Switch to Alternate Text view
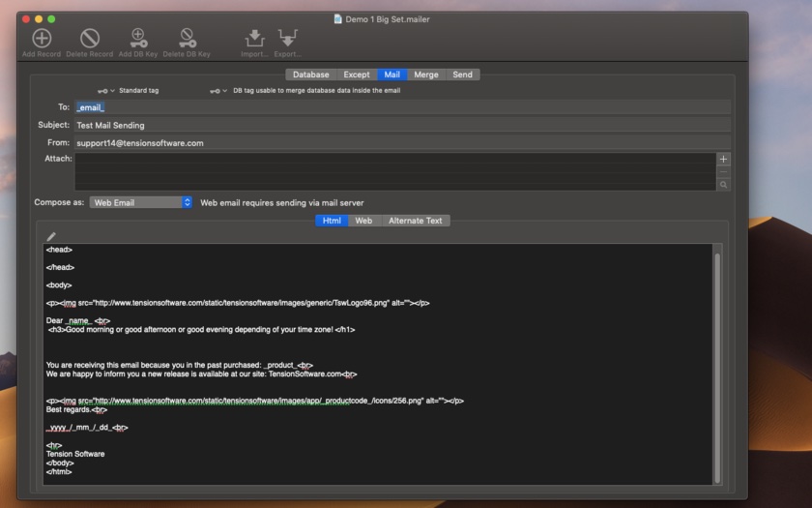This screenshot has height=508, width=812. coord(415,221)
